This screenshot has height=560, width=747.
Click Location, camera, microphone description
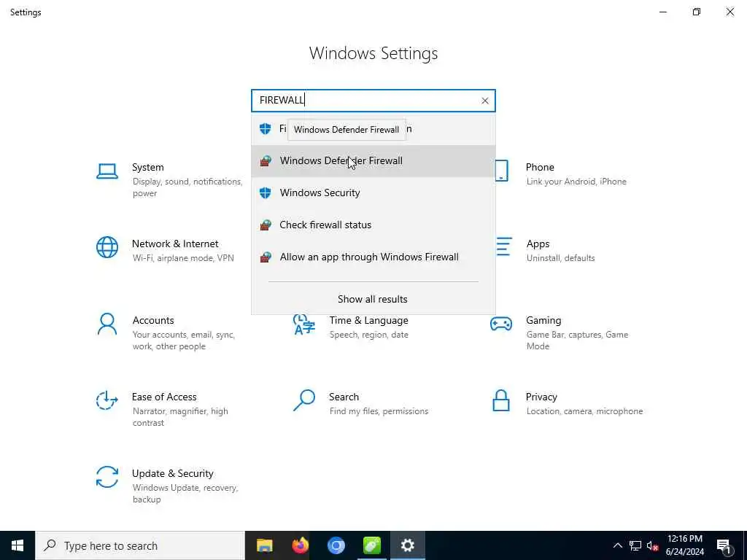click(x=584, y=411)
